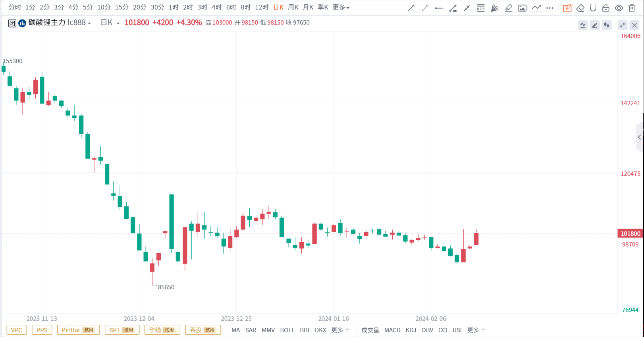Viewport: 644px width, 337px height.
Task: Close the chart panel with X
Action: 634,25
